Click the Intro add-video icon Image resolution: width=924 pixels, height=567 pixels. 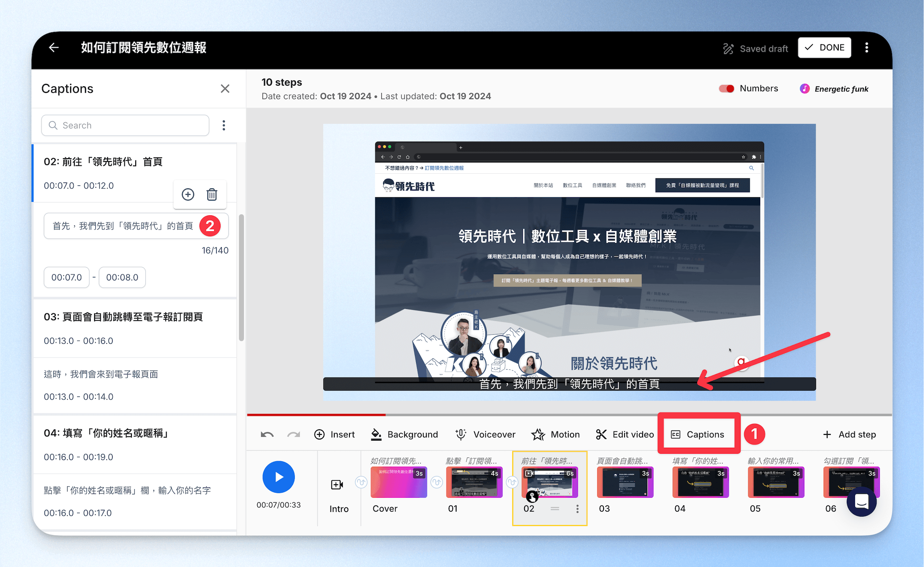(x=337, y=485)
